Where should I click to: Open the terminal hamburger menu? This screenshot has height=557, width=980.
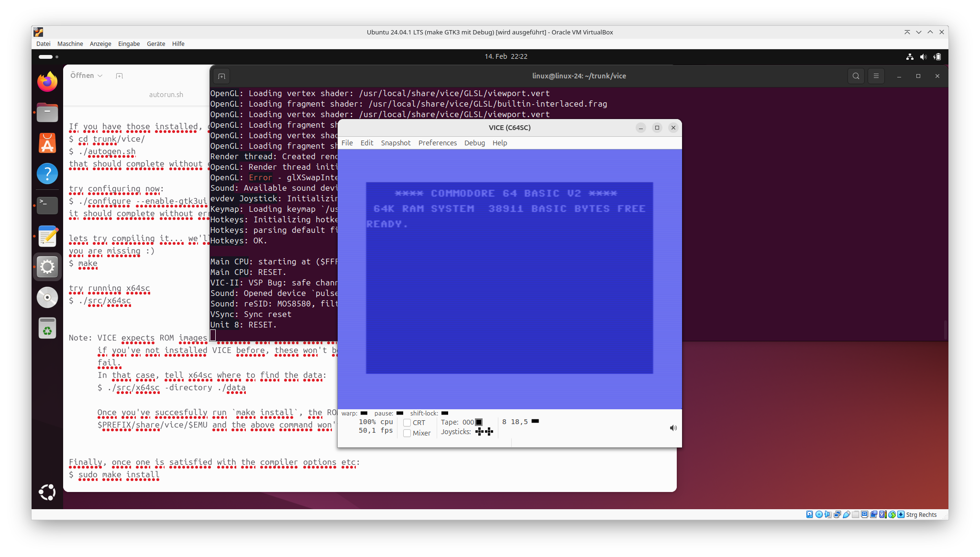876,76
